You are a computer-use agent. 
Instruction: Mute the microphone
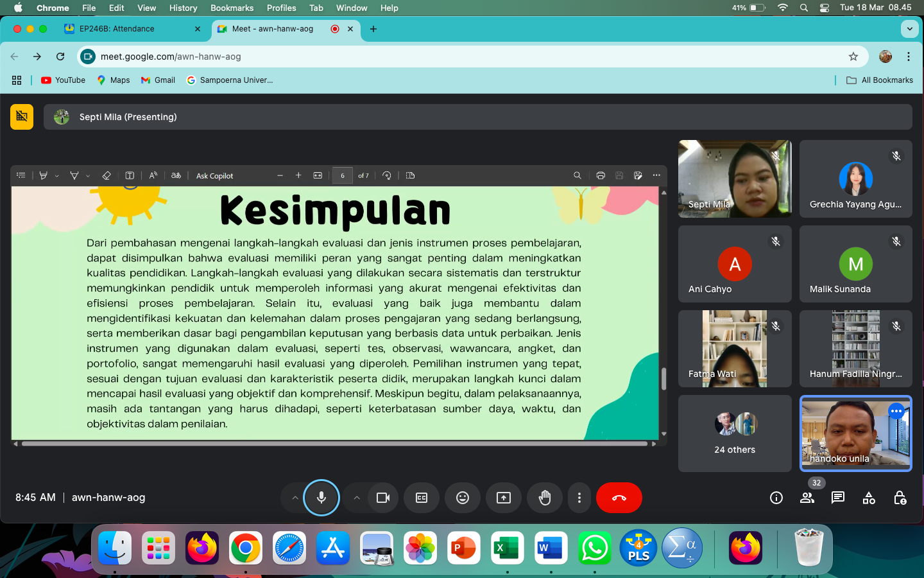click(x=321, y=498)
